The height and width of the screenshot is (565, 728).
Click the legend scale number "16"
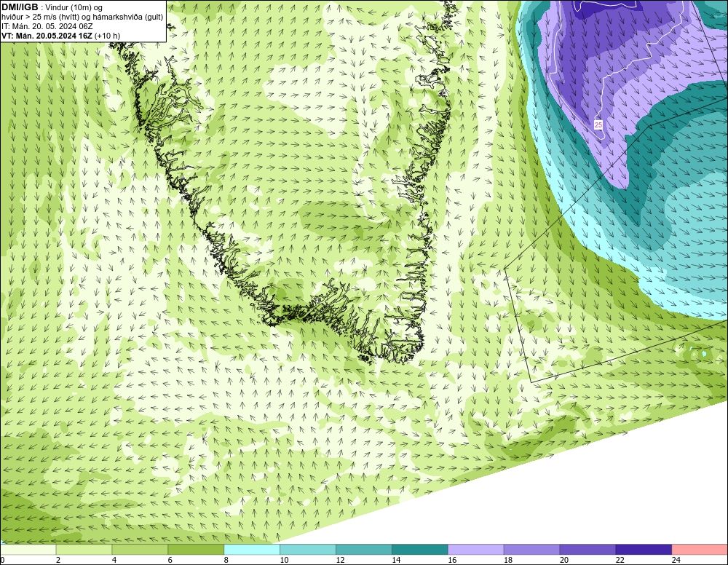[x=452, y=560]
